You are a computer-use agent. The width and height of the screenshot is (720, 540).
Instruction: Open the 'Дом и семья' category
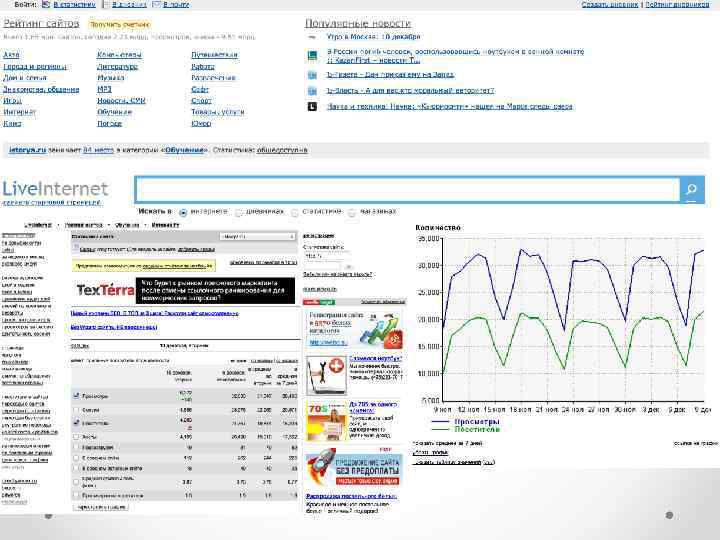point(25,78)
